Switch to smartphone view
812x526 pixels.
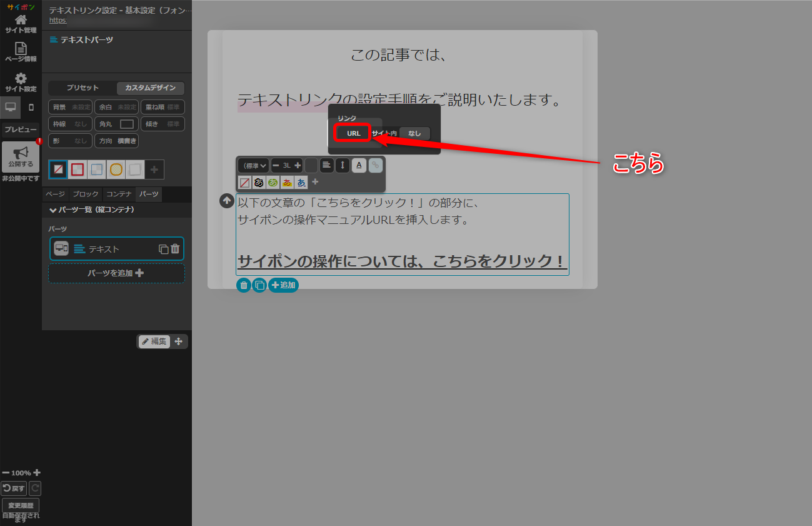(x=31, y=108)
